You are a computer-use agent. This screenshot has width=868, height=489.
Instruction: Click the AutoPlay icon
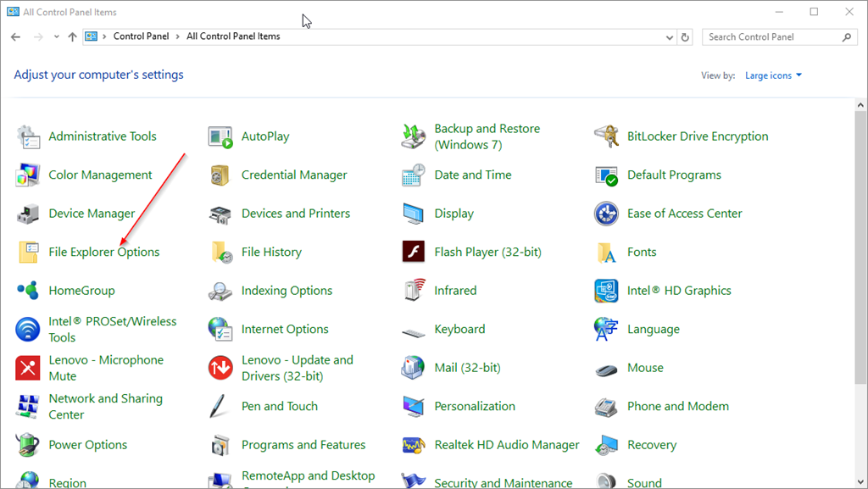(x=220, y=136)
